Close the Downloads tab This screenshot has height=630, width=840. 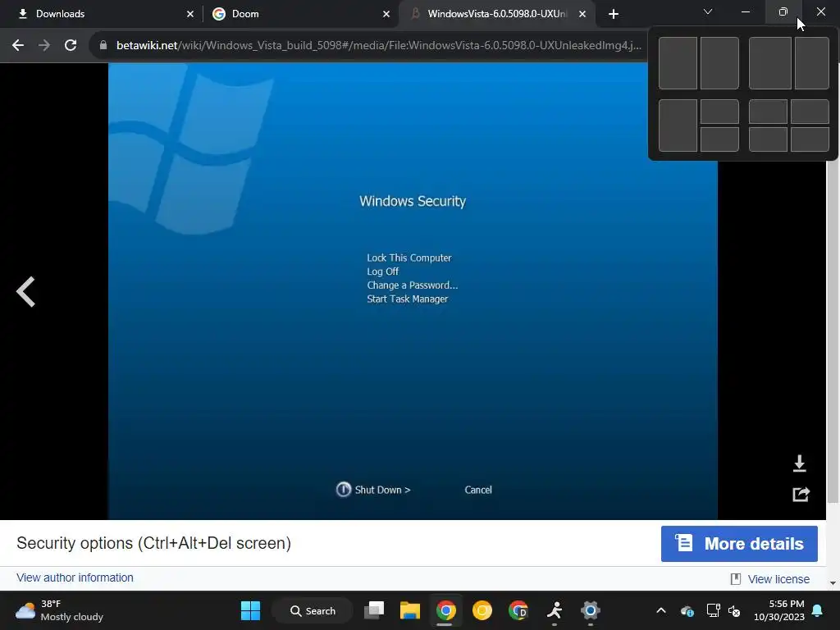(x=190, y=14)
